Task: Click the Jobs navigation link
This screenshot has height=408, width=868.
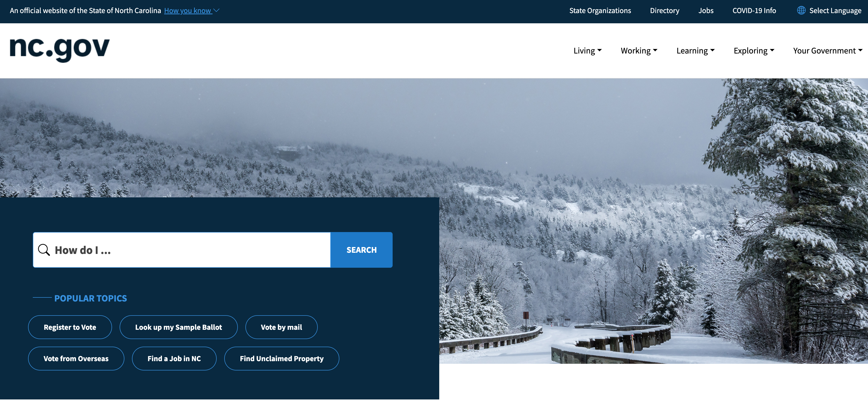Action: coord(706,10)
